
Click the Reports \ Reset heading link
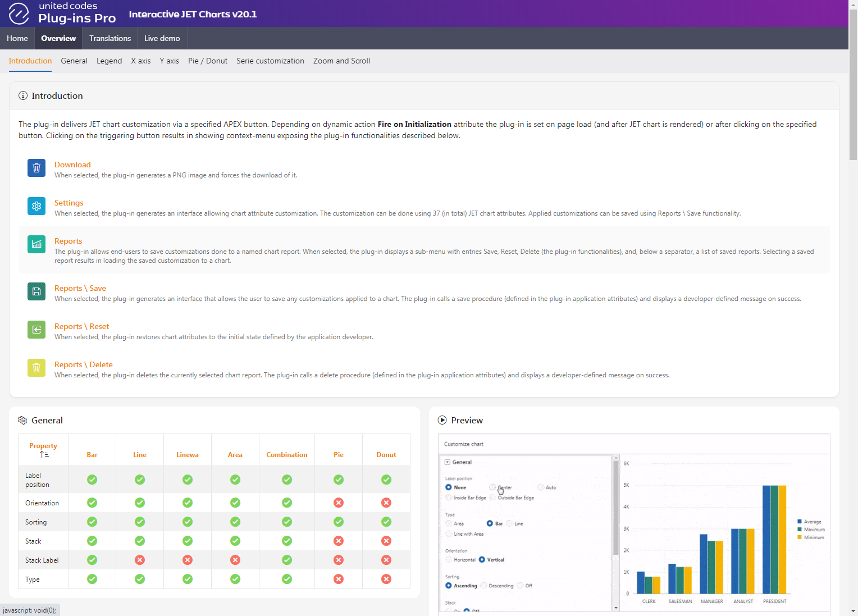pyautogui.click(x=81, y=326)
